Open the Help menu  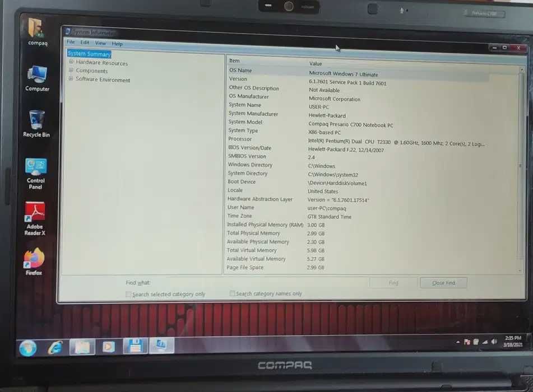pos(117,44)
